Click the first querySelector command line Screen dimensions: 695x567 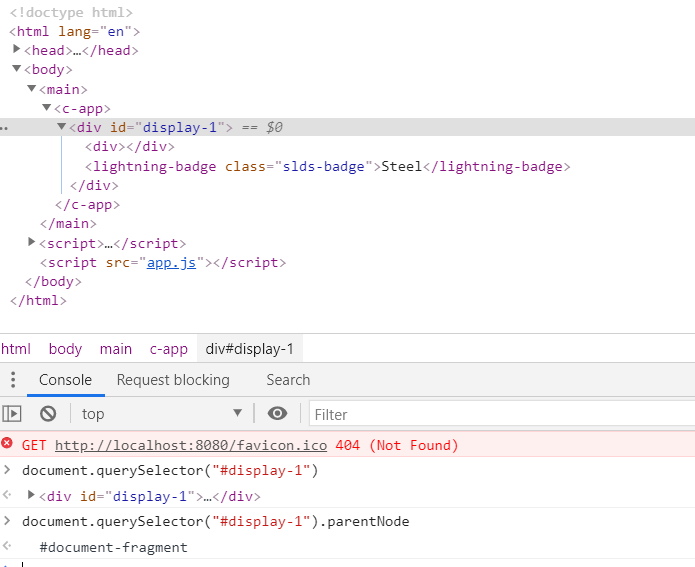click(x=170, y=470)
